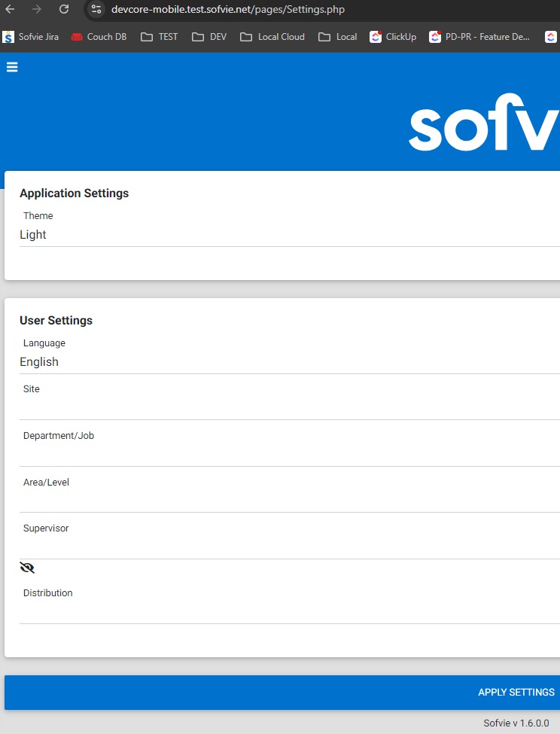Open the Couch DB bookmark

[99, 37]
